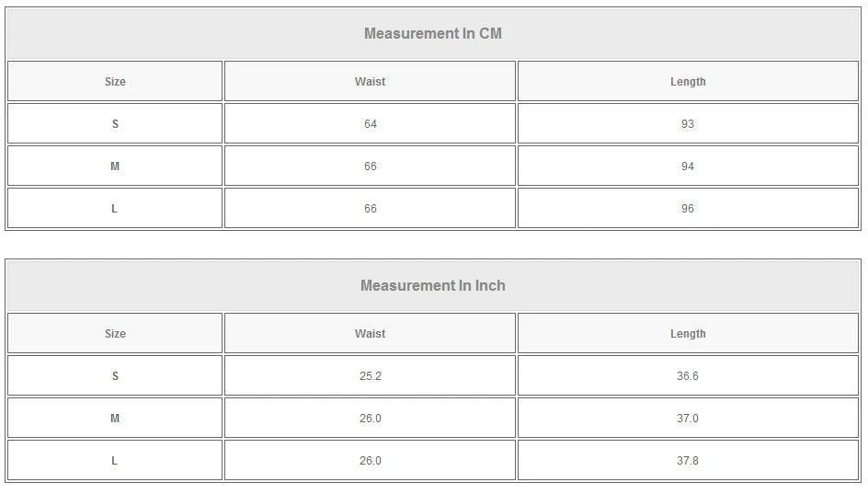Click the length value 37.8
The image size is (868, 494).
click(x=688, y=461)
